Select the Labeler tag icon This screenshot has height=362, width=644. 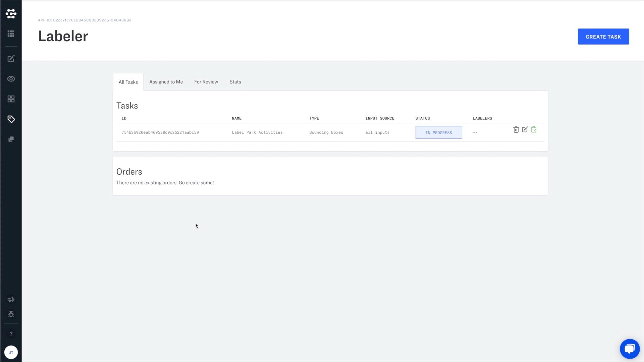pos(11,119)
